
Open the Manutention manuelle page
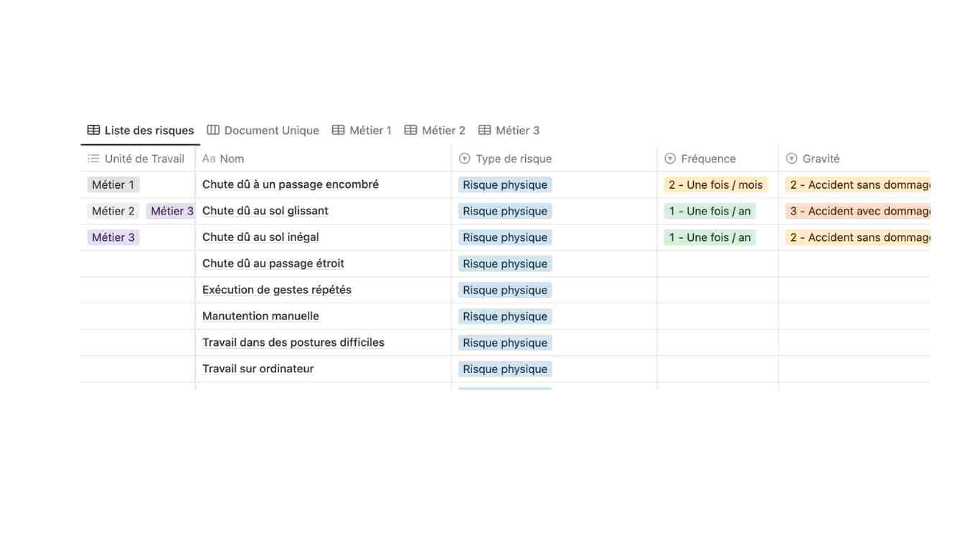coord(260,316)
